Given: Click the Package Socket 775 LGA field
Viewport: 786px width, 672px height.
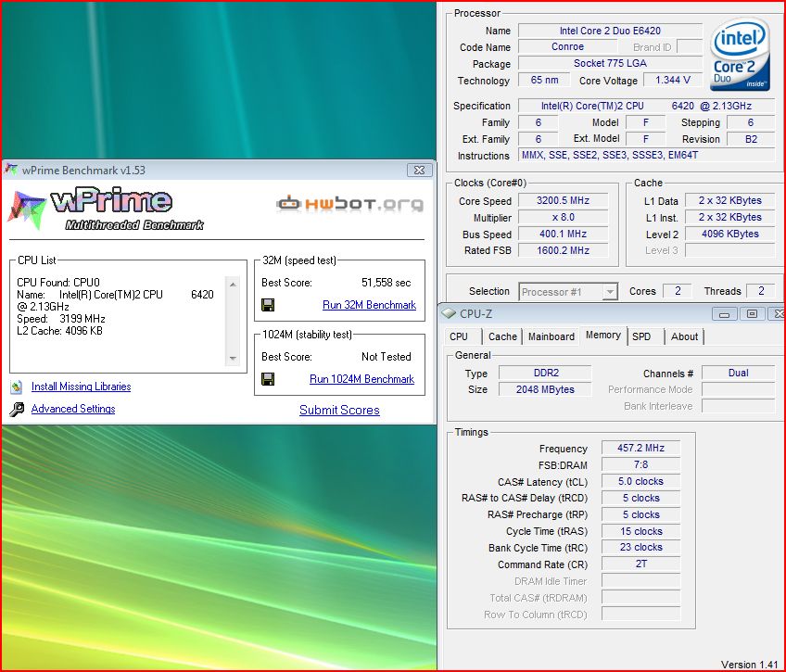Looking at the screenshot, I should click(610, 63).
